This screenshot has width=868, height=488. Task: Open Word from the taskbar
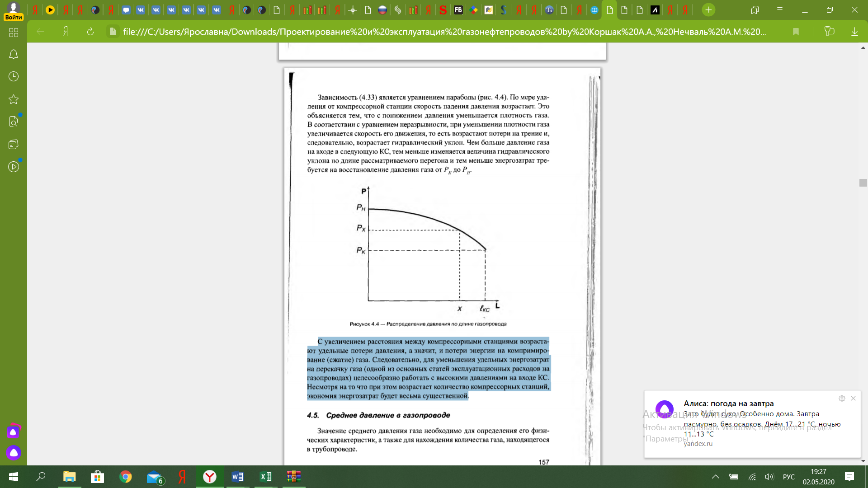click(237, 477)
